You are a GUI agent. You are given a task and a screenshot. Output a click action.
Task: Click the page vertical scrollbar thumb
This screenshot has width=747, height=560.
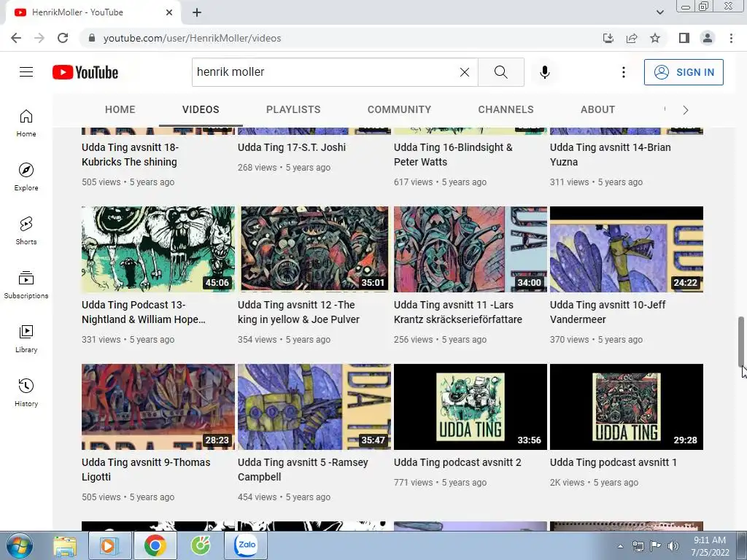click(x=741, y=341)
